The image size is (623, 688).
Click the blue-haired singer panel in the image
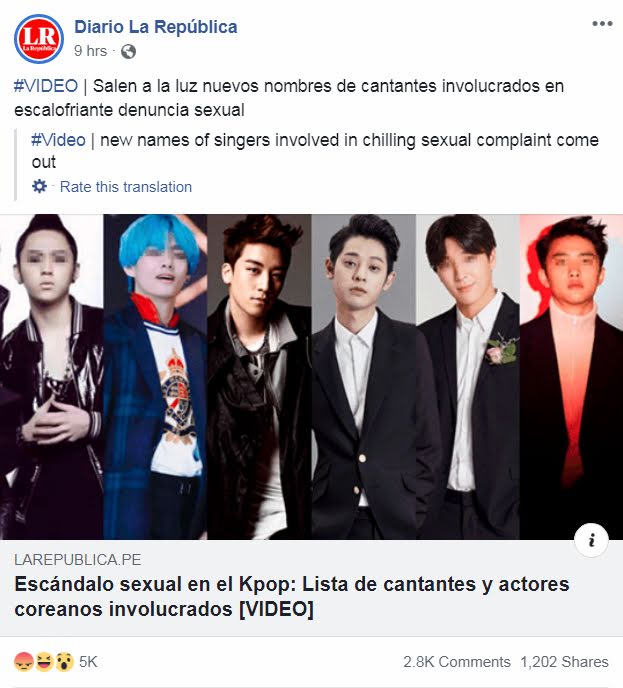155,377
